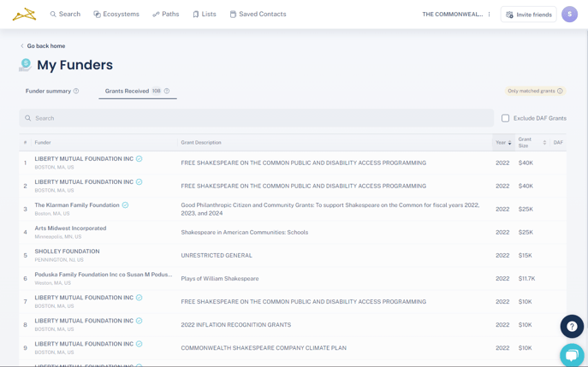Click the My Funders dollar icon
This screenshot has height=367, width=588.
pyautogui.click(x=25, y=64)
